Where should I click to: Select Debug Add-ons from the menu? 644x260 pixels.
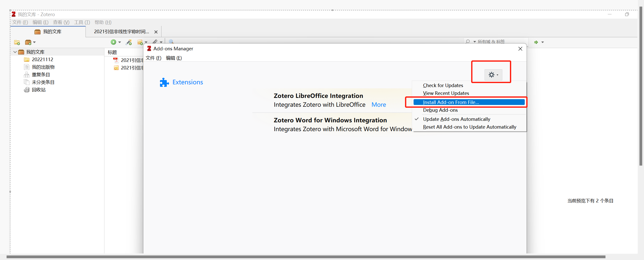[x=440, y=110]
